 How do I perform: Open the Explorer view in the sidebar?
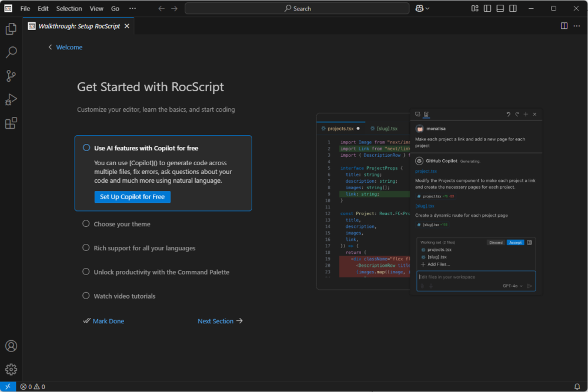pos(11,28)
